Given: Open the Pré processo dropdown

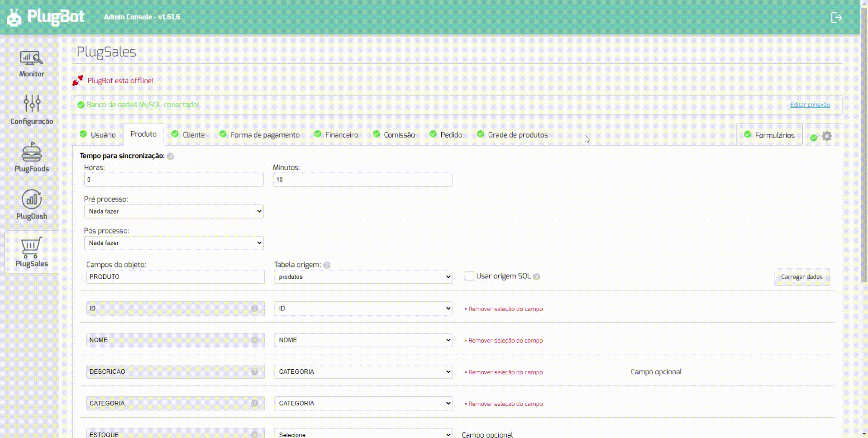Looking at the screenshot, I should click(x=174, y=211).
